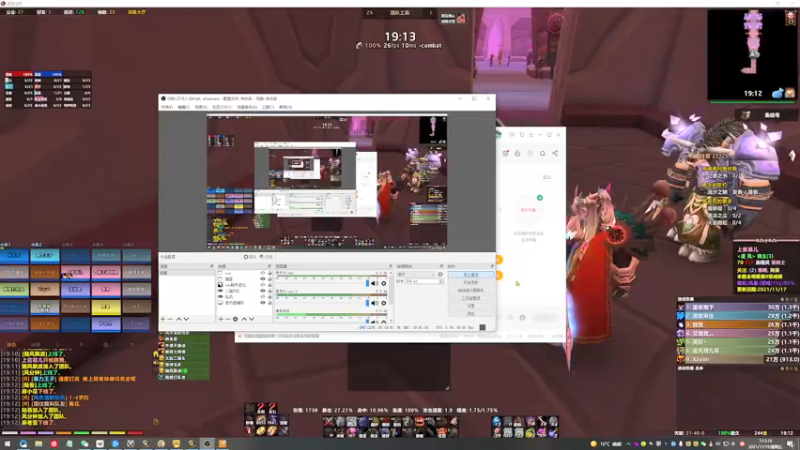Image resolution: width=800 pixels, height=450 pixels.
Task: Click the Start Recording button in Controls
Action: [x=470, y=282]
